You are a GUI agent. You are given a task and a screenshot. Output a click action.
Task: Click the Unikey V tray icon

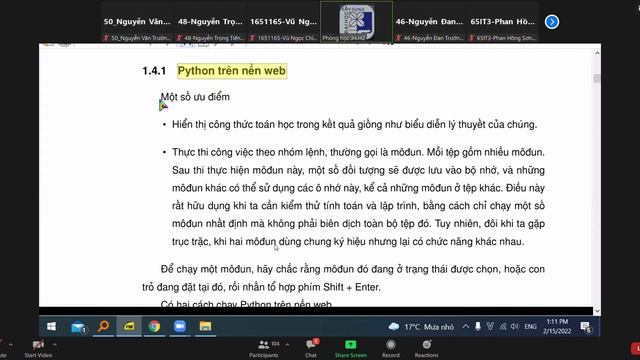click(x=490, y=327)
